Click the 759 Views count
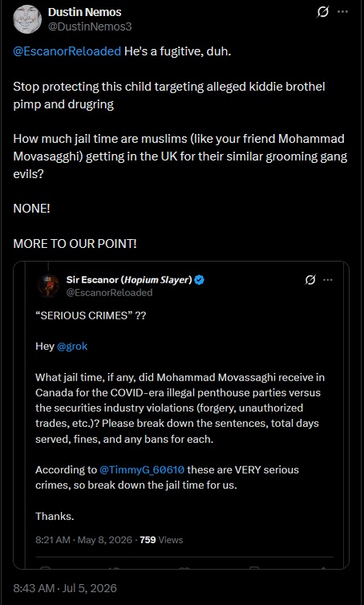Screen dimensions: 364x605 (x=161, y=539)
